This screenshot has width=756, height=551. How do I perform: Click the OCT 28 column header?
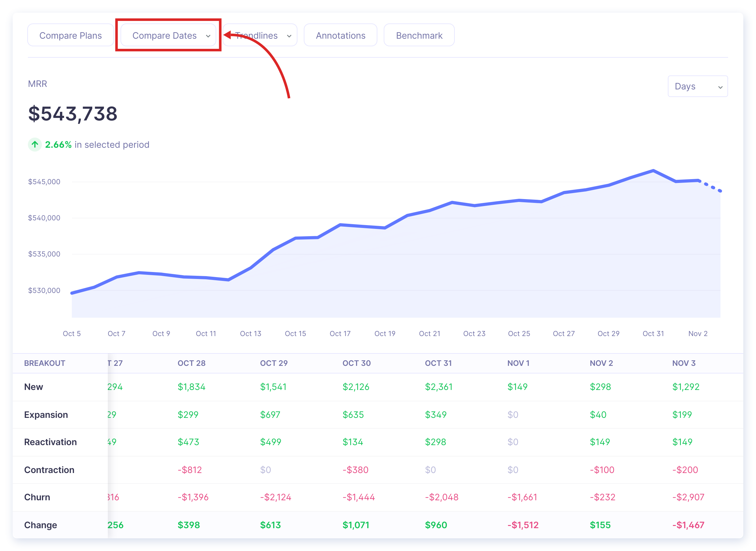[x=192, y=363]
